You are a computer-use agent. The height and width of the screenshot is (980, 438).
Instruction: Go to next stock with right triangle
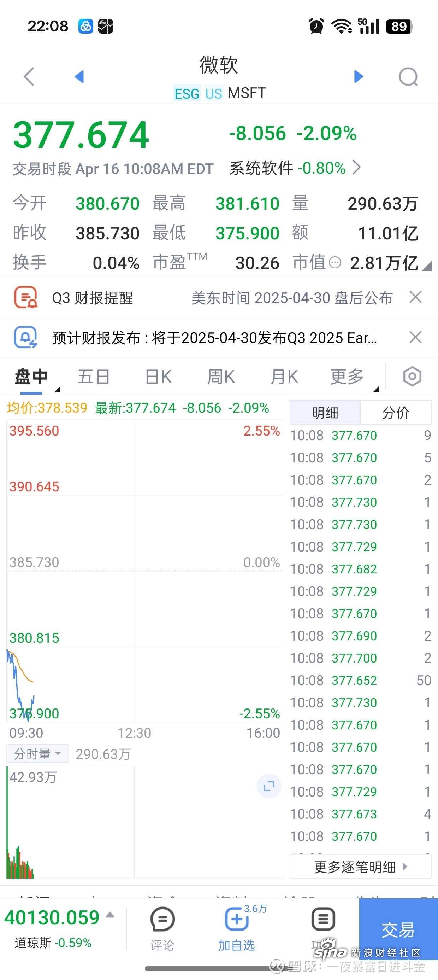click(x=359, y=76)
